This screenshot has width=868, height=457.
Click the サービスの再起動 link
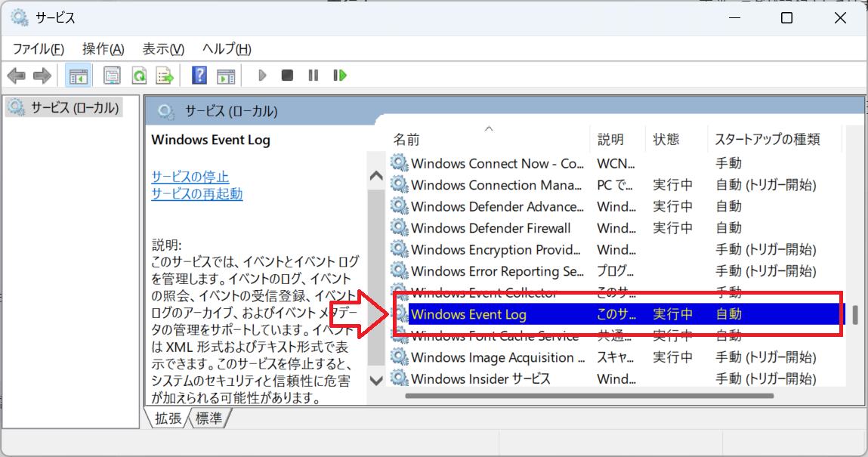[197, 193]
